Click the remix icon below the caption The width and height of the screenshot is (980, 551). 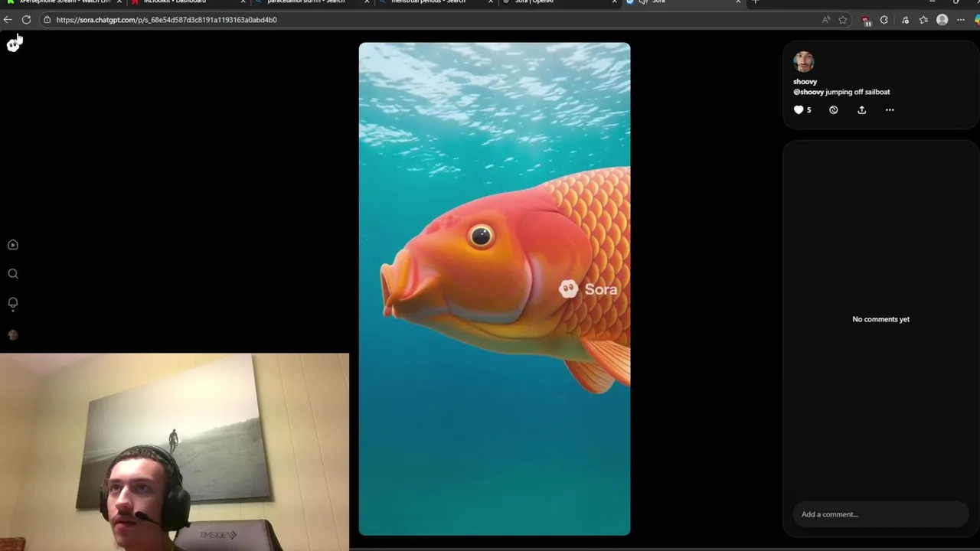pyautogui.click(x=834, y=110)
